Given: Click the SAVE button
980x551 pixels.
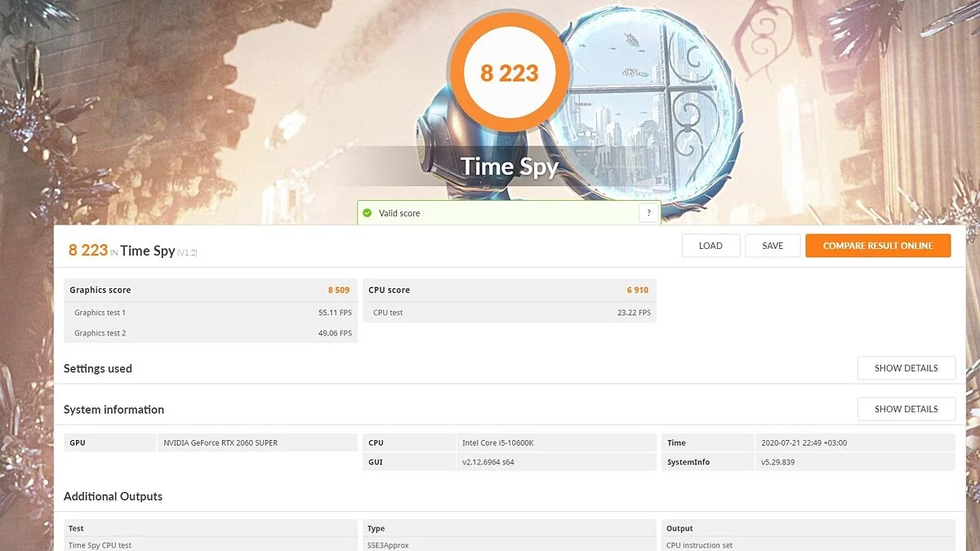Looking at the screenshot, I should (x=773, y=246).
